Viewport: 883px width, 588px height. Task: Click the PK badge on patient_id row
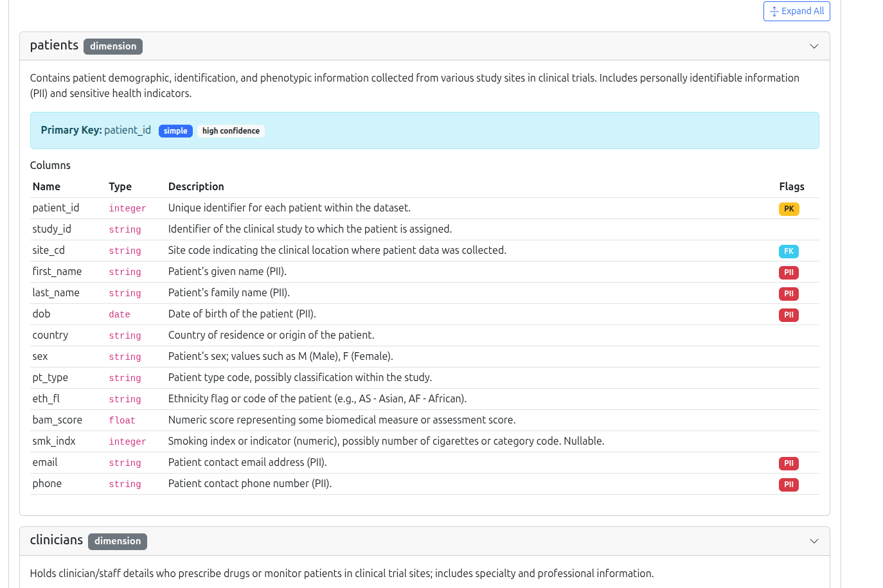pos(789,208)
